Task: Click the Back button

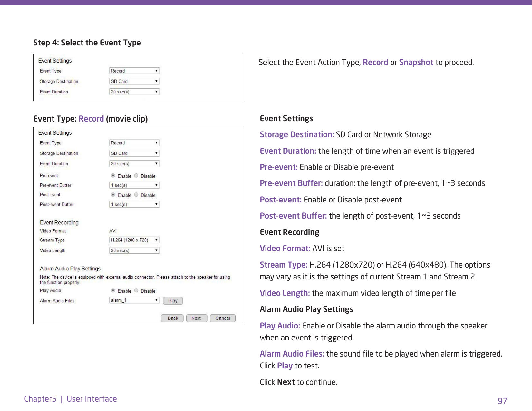Action: [x=172, y=318]
